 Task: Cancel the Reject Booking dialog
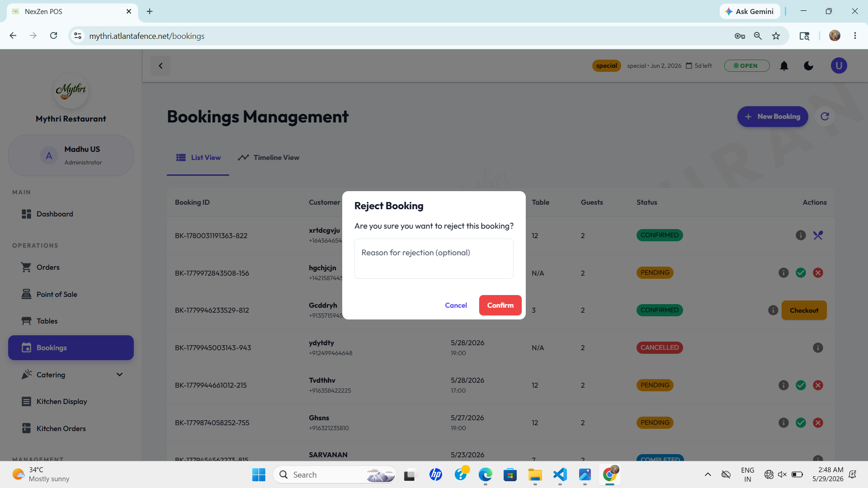click(456, 305)
